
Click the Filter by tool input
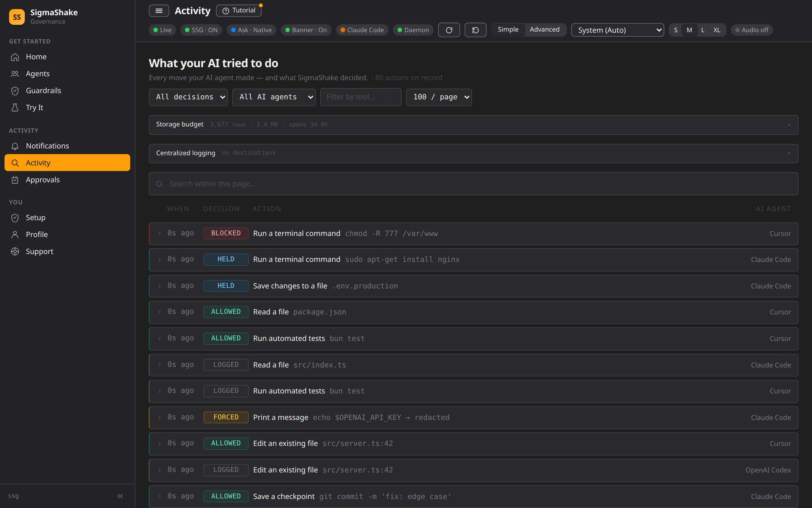click(361, 97)
